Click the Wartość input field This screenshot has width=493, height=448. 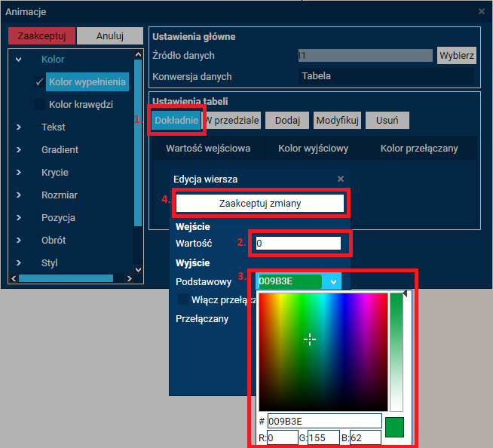pyautogui.click(x=298, y=244)
